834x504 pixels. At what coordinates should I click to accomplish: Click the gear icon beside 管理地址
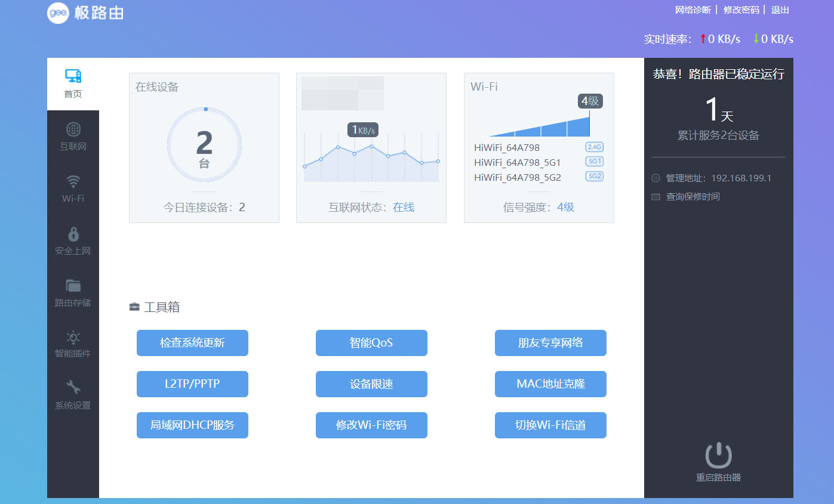click(655, 178)
